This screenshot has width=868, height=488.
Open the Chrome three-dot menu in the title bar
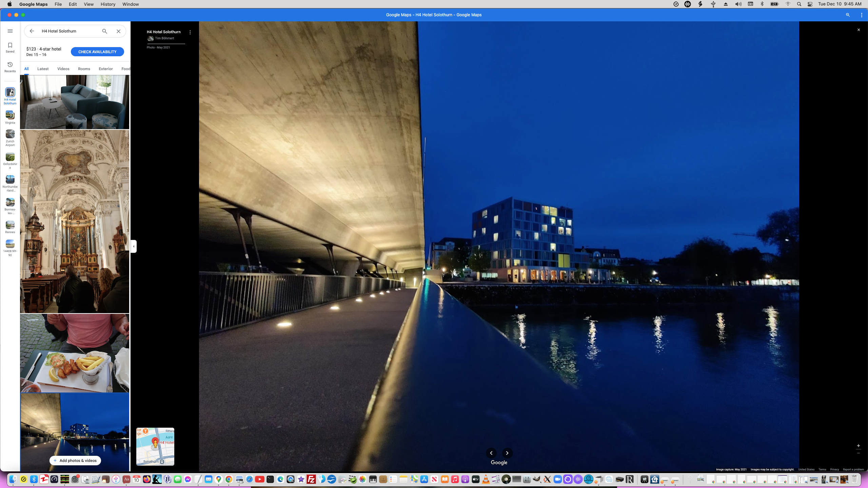click(x=861, y=15)
